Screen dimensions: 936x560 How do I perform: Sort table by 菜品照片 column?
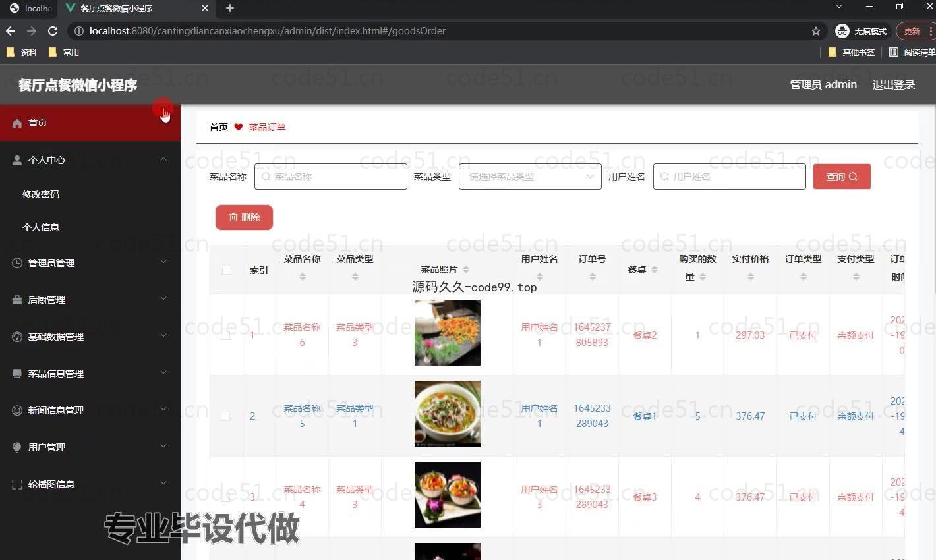466,269
